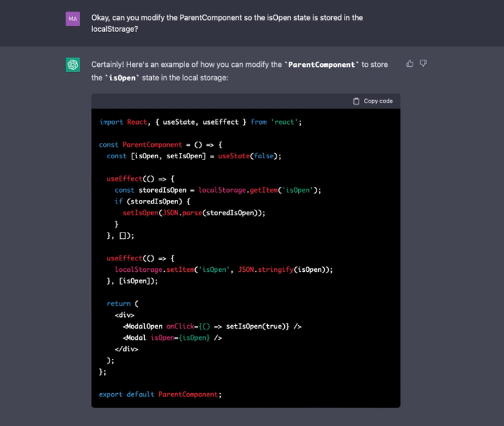Click the bold ParentComponent in the response text
The height and width of the screenshot is (426, 504).
click(322, 64)
